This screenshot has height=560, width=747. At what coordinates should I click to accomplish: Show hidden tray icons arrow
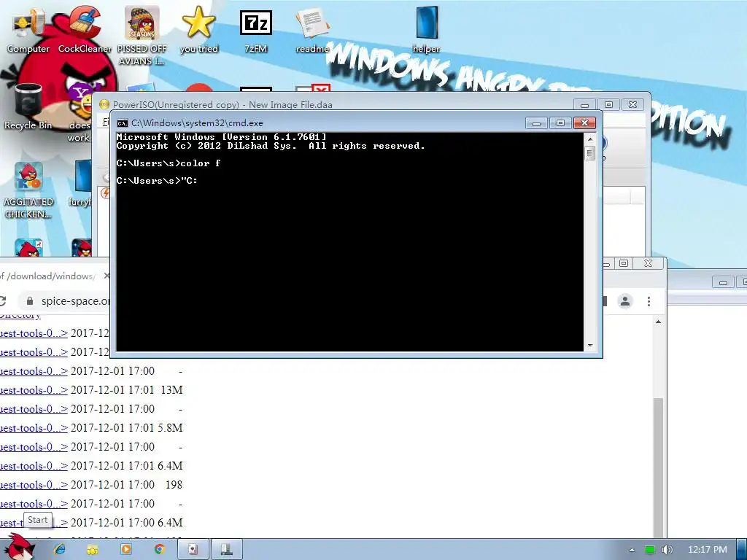click(632, 550)
